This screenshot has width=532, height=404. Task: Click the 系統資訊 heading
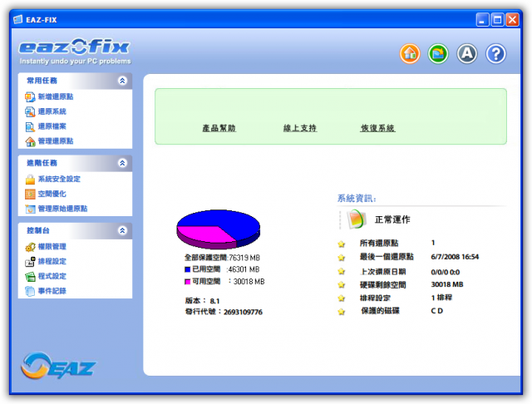click(357, 199)
